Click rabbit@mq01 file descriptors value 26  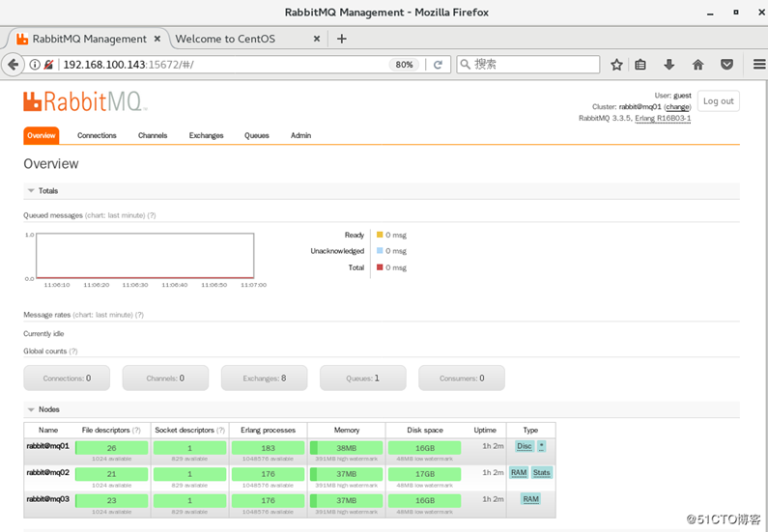coord(112,448)
